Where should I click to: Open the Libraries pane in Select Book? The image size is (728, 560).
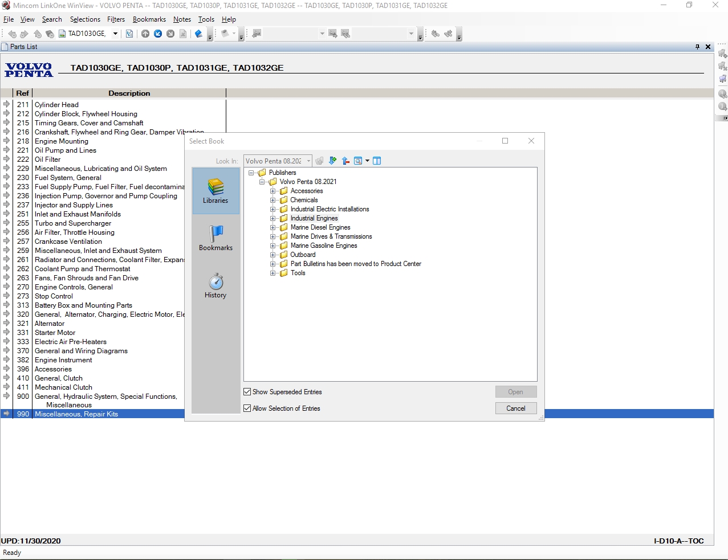[215, 191]
